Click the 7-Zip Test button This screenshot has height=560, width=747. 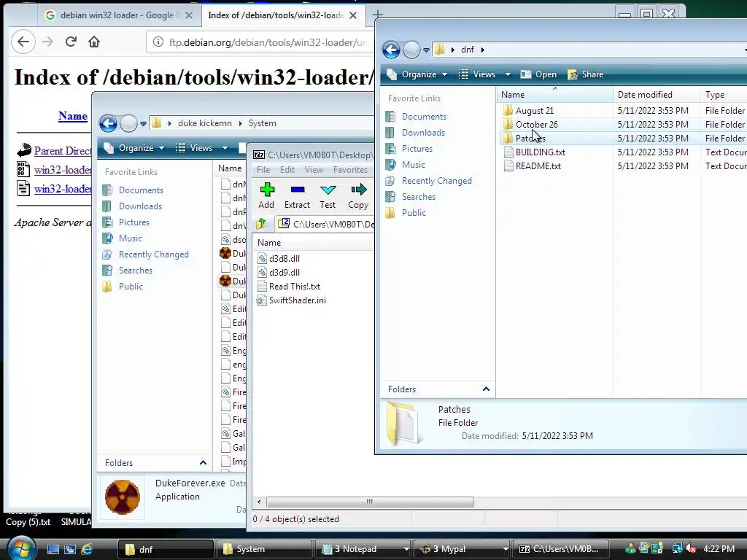(x=328, y=195)
